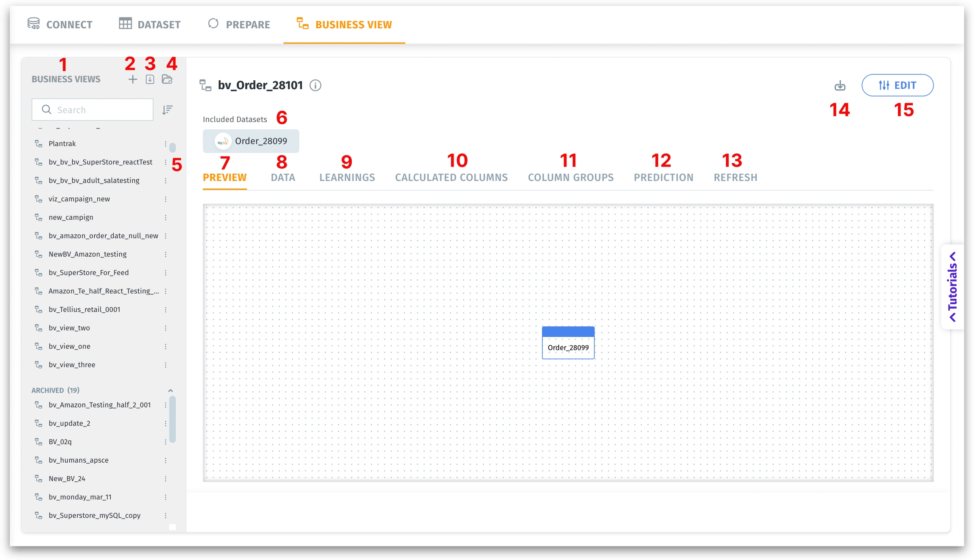Viewport: 974px width, 560px height.
Task: Open three-dot menu for BV_02q
Action: click(166, 442)
